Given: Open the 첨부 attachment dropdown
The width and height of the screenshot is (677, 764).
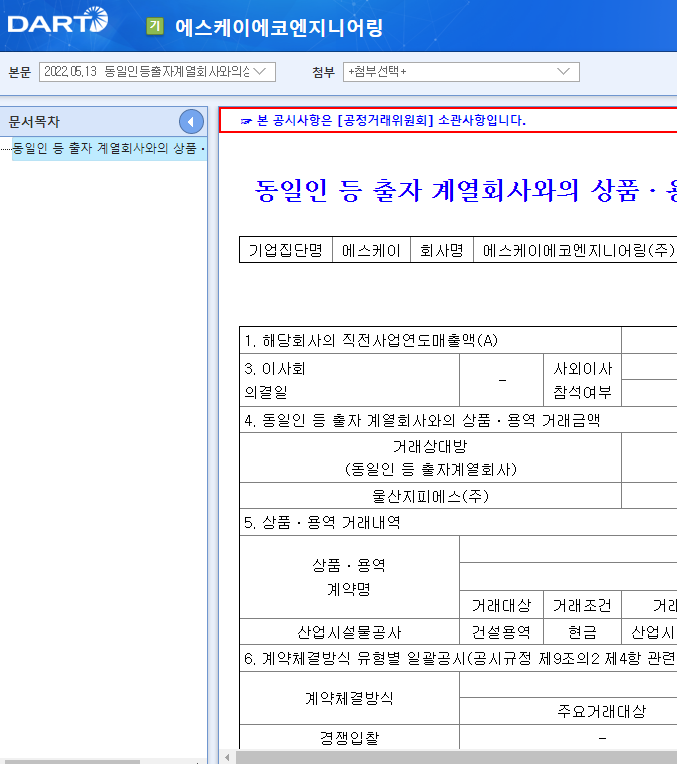Looking at the screenshot, I should tap(461, 72).
